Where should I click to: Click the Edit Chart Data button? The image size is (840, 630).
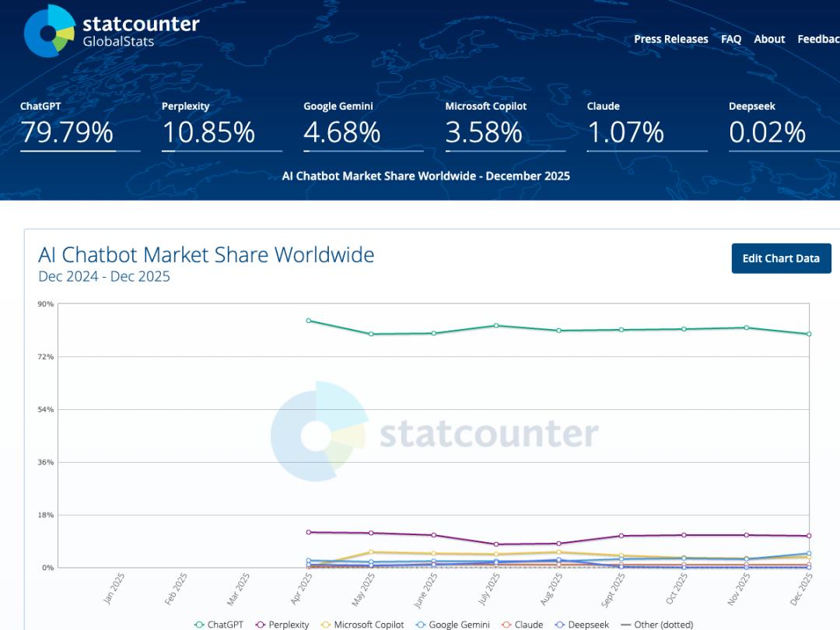click(781, 258)
